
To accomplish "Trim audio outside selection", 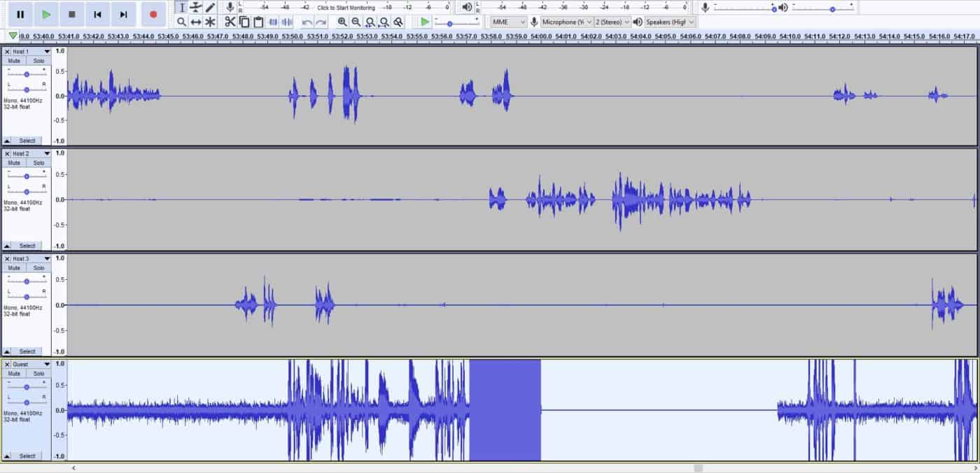I will tap(273, 22).
